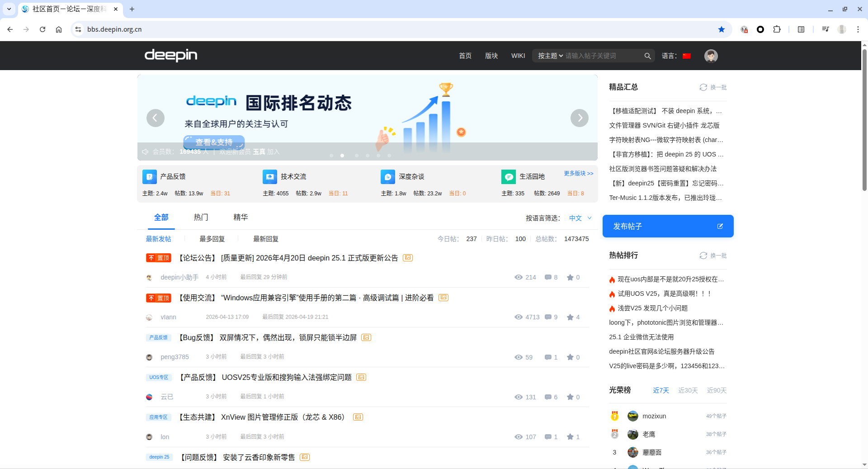Open the browser home page icon
The image size is (868, 469).
[59, 29]
